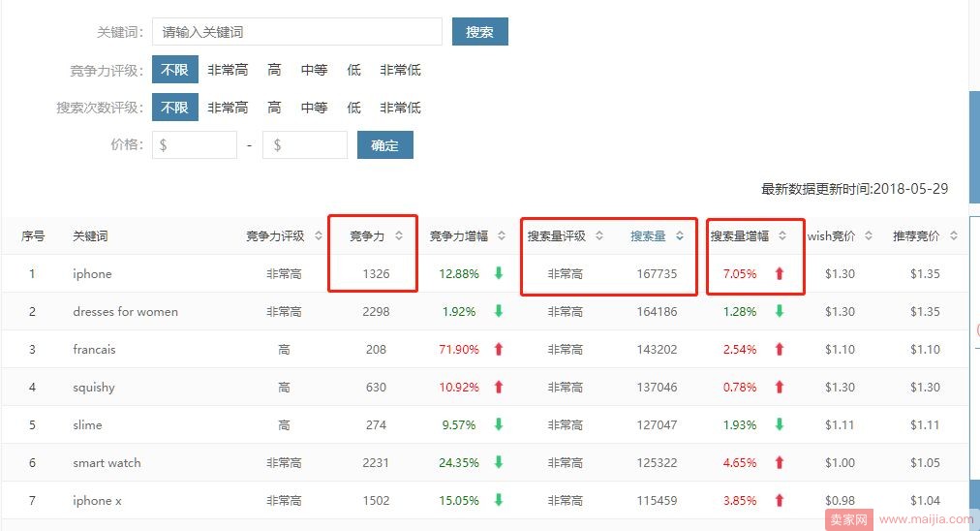Click the 关键词 column header label

click(90, 235)
